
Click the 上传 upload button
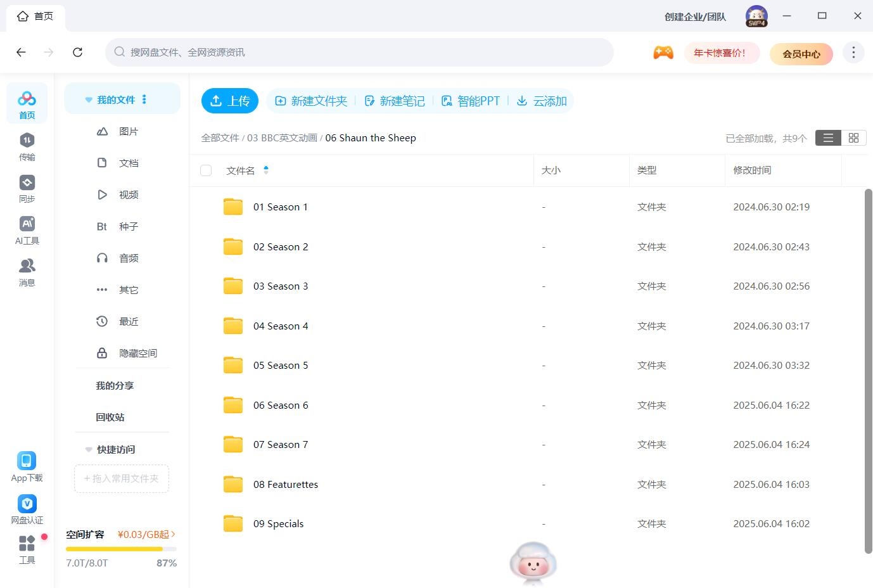pos(230,101)
